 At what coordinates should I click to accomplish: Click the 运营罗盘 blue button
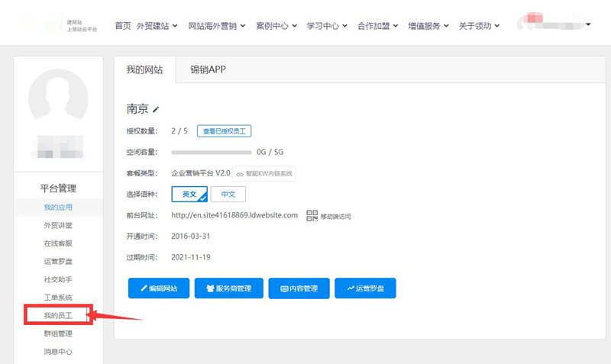pos(365,288)
